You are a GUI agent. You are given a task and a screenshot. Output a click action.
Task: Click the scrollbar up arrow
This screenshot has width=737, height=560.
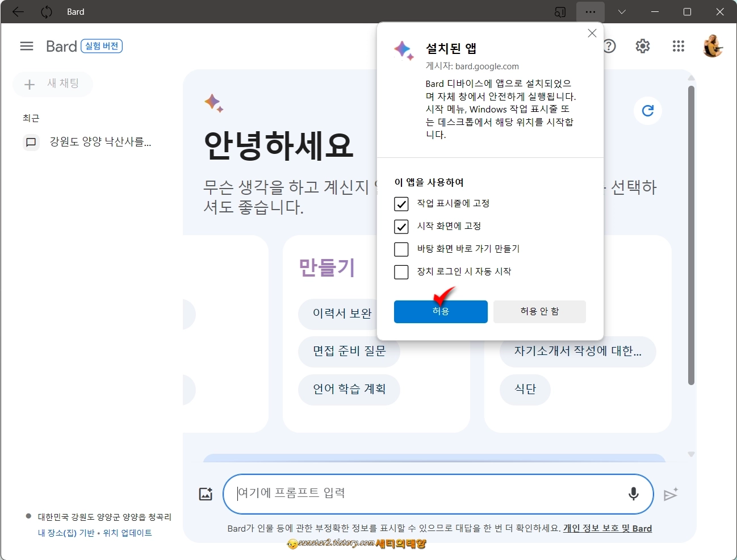(691, 78)
